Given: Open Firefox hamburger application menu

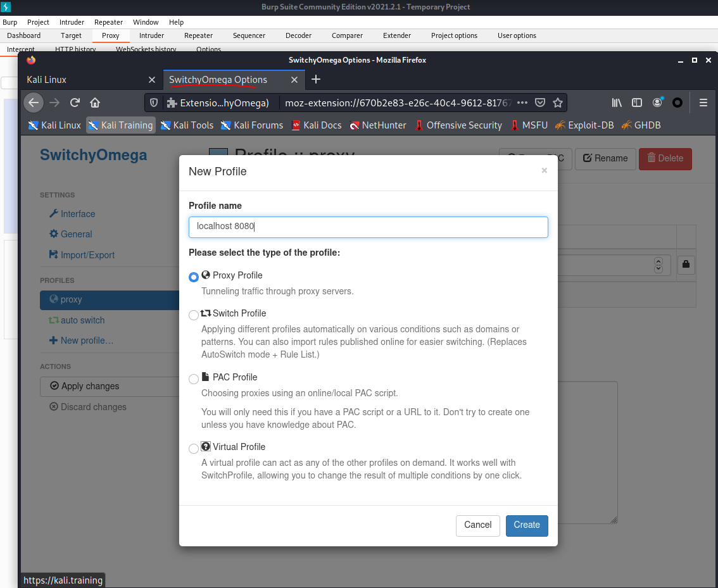Looking at the screenshot, I should [703, 103].
